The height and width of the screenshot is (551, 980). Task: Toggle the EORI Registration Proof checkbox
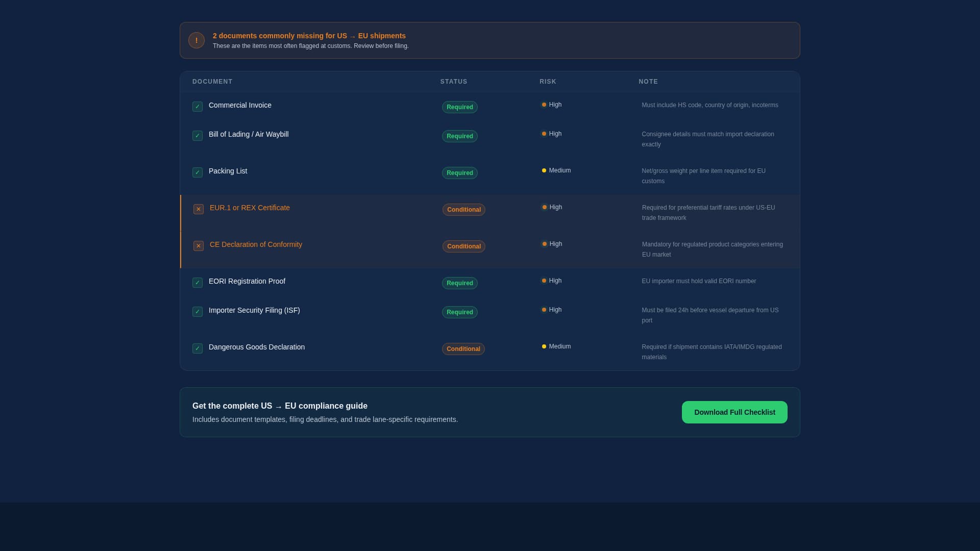pyautogui.click(x=198, y=283)
